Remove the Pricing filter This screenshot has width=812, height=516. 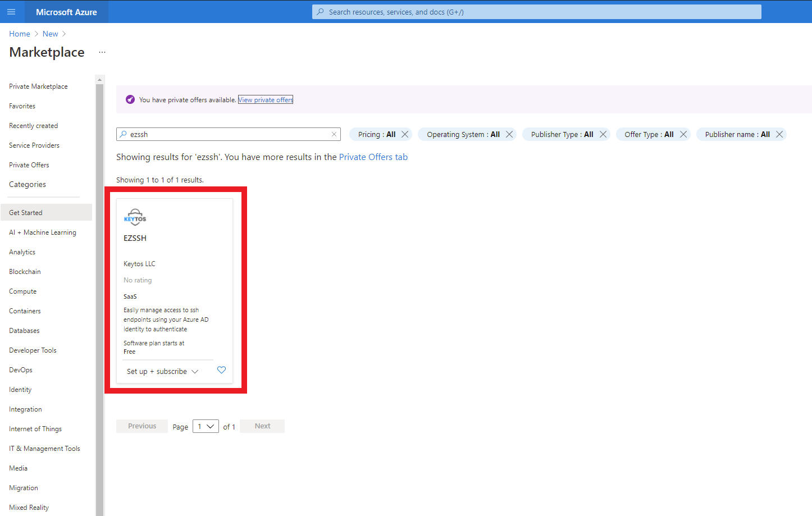pos(405,134)
